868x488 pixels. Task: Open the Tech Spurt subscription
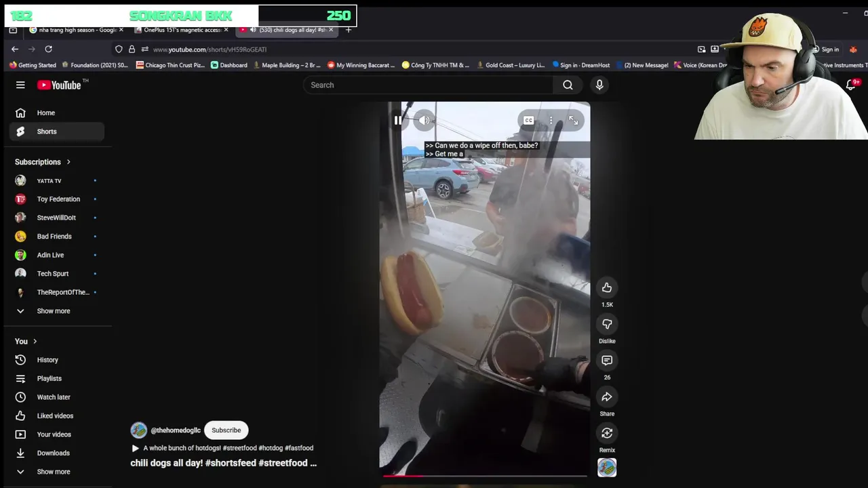[57, 274]
